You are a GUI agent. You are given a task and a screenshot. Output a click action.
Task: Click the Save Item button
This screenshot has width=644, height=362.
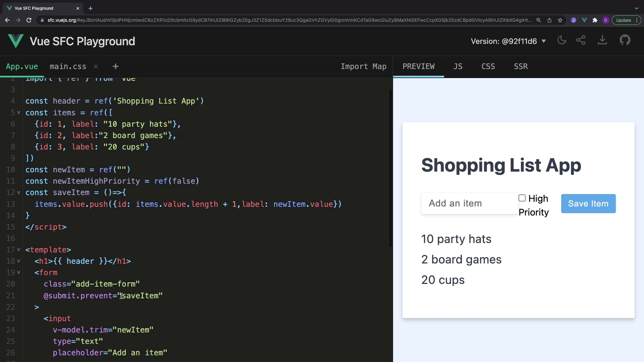pos(588,203)
